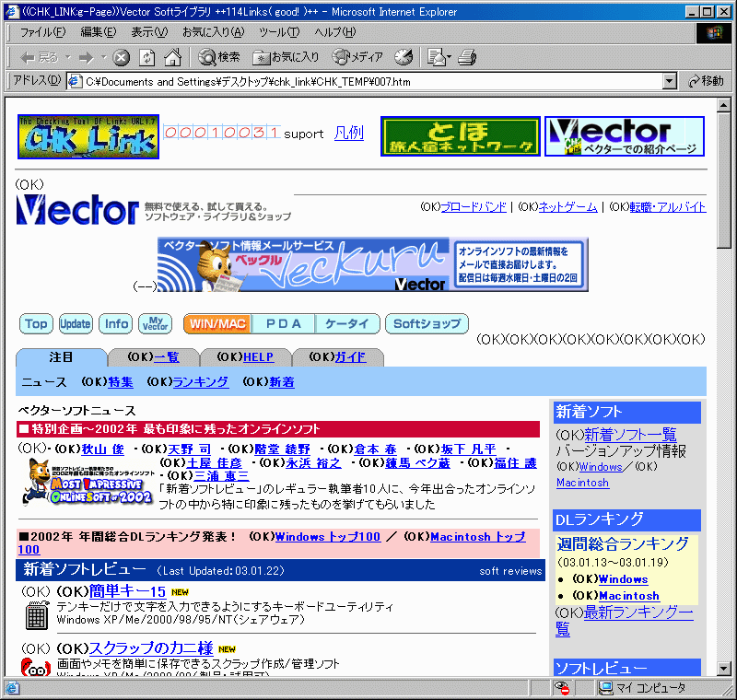
Task: Open the お気に入り(A) menu
Action: [214, 32]
